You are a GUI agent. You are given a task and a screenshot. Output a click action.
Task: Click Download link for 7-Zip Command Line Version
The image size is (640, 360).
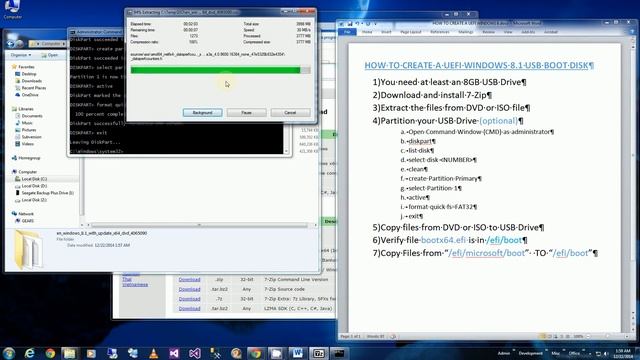189,280
